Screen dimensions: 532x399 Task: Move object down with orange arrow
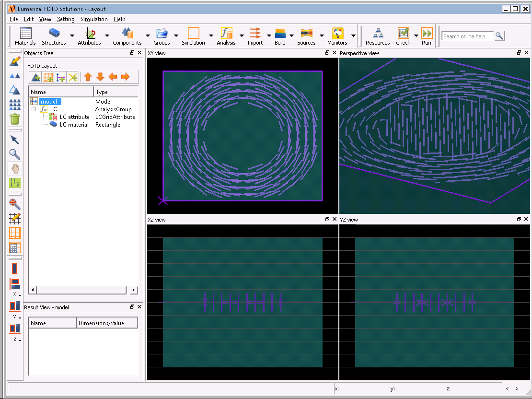[101, 77]
